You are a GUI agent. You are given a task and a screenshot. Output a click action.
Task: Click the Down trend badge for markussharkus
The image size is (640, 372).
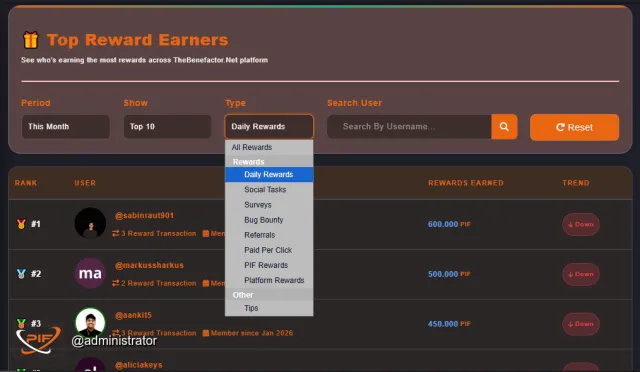pyautogui.click(x=581, y=274)
